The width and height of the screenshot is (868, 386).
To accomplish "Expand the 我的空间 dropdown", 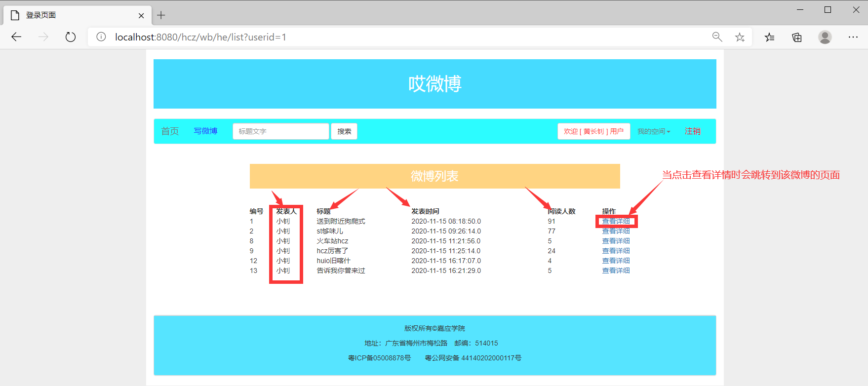I will (x=654, y=131).
